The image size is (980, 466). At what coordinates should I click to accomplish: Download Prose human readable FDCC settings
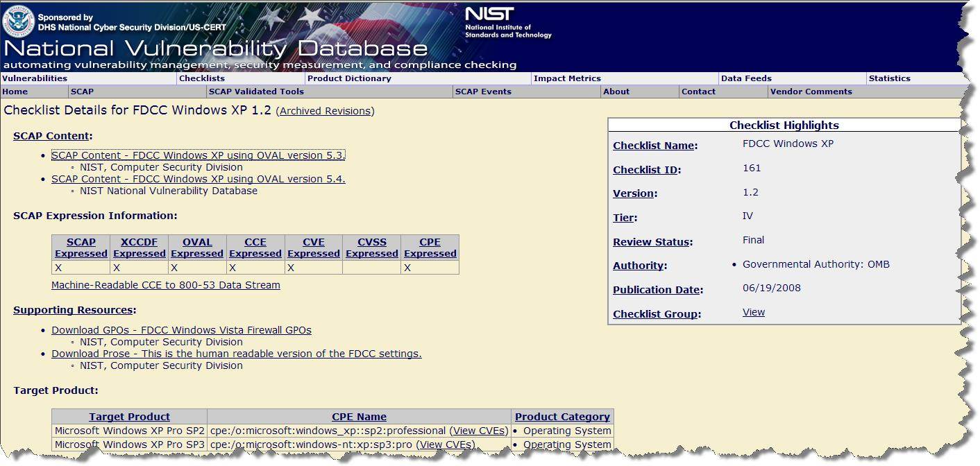237,354
